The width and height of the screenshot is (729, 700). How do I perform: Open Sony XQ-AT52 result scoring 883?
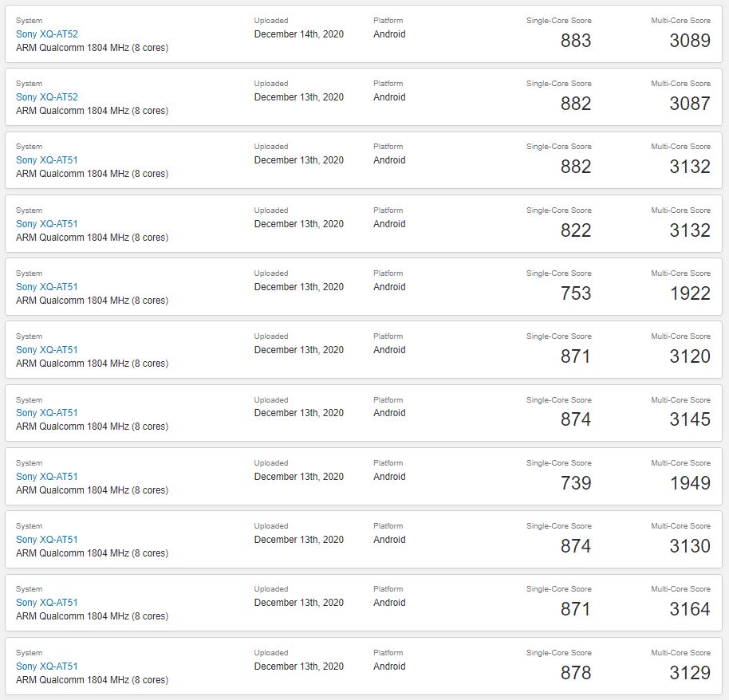tap(46, 34)
